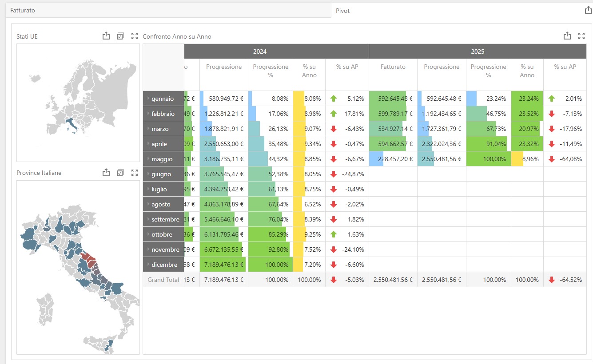The image size is (593, 364).
Task: Maximize the Province Italiane map panel
Action: (x=135, y=173)
